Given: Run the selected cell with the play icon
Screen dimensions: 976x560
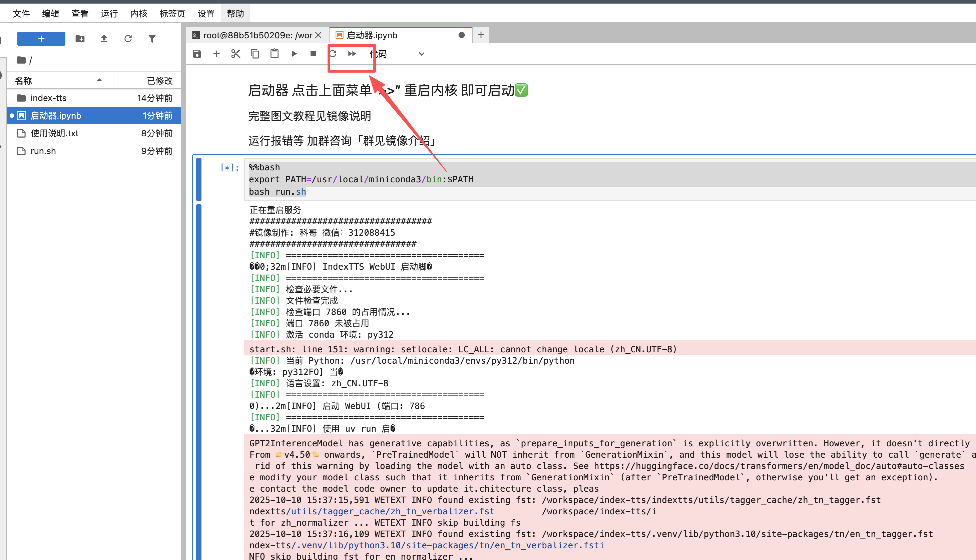Looking at the screenshot, I should [294, 54].
